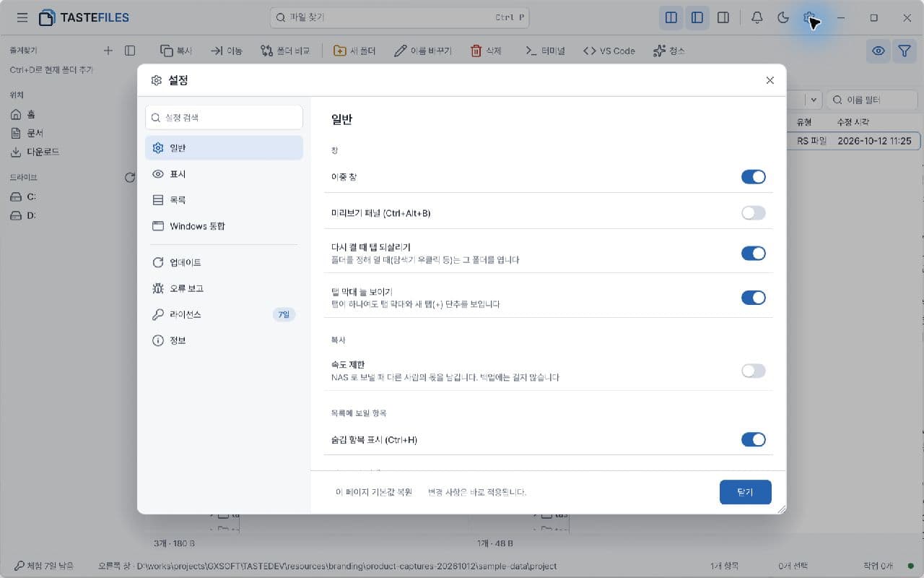Close the 설정 dialog with the X
The height and width of the screenshot is (578, 924).
click(x=770, y=80)
